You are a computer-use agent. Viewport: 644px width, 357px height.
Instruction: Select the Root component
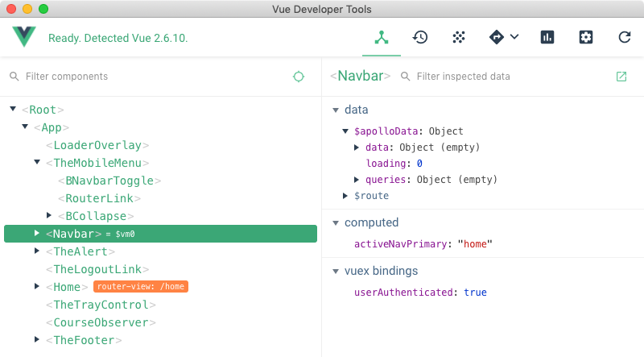coord(43,110)
